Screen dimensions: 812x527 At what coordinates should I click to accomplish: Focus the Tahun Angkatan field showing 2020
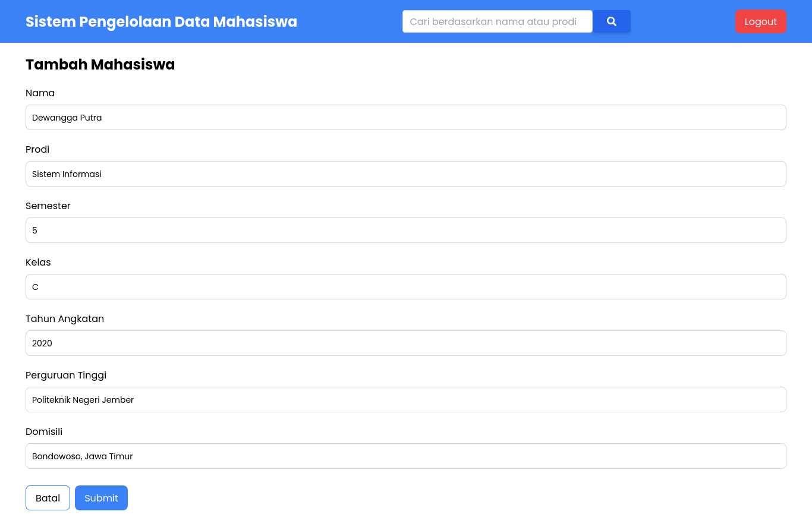coord(406,343)
